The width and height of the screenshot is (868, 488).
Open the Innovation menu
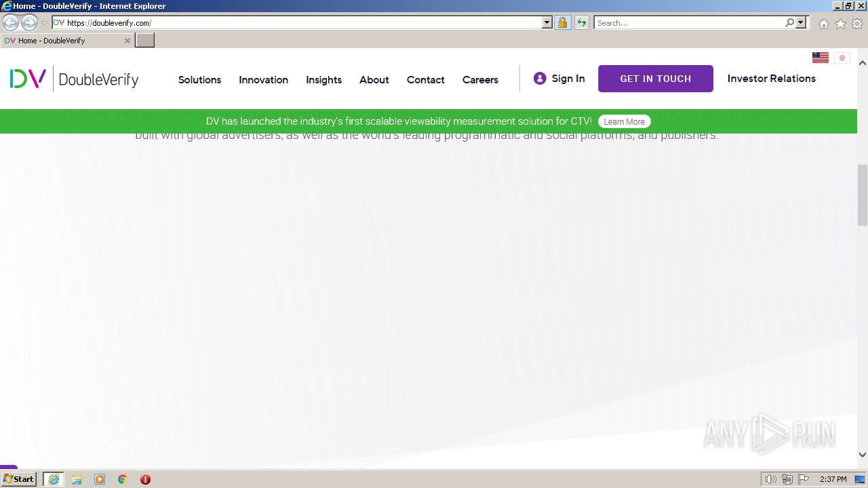[263, 80]
